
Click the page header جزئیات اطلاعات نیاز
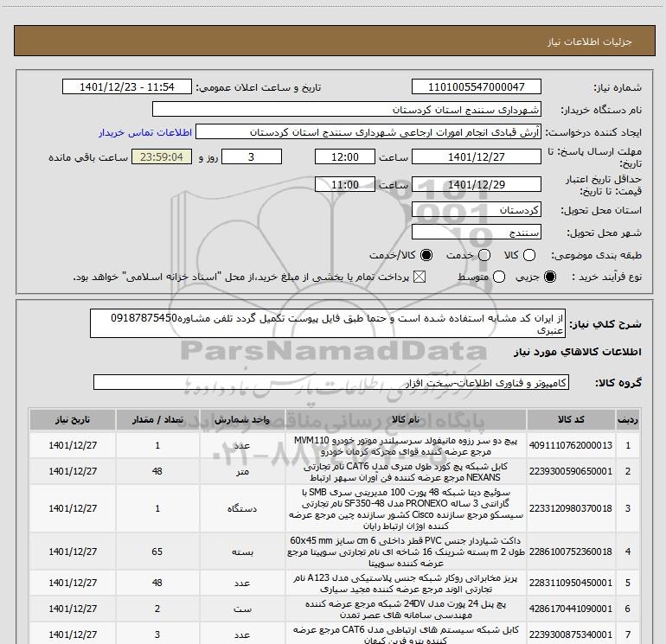tap(590, 41)
